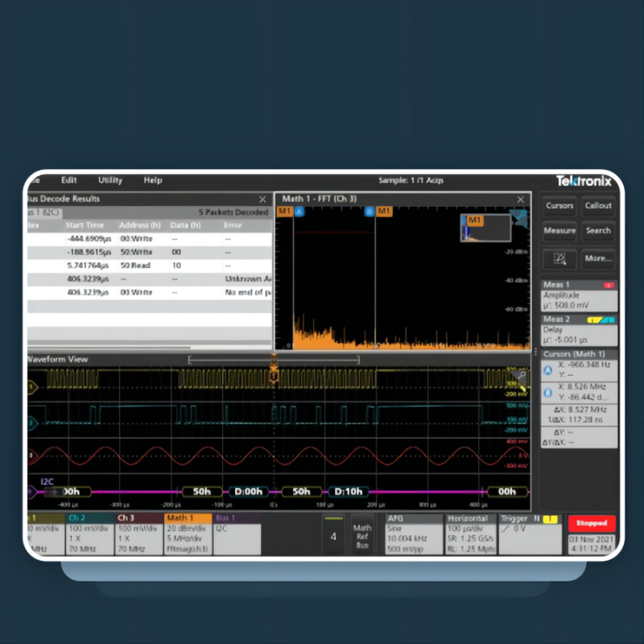Add channel 4 button
644x644 pixels.
(333, 535)
